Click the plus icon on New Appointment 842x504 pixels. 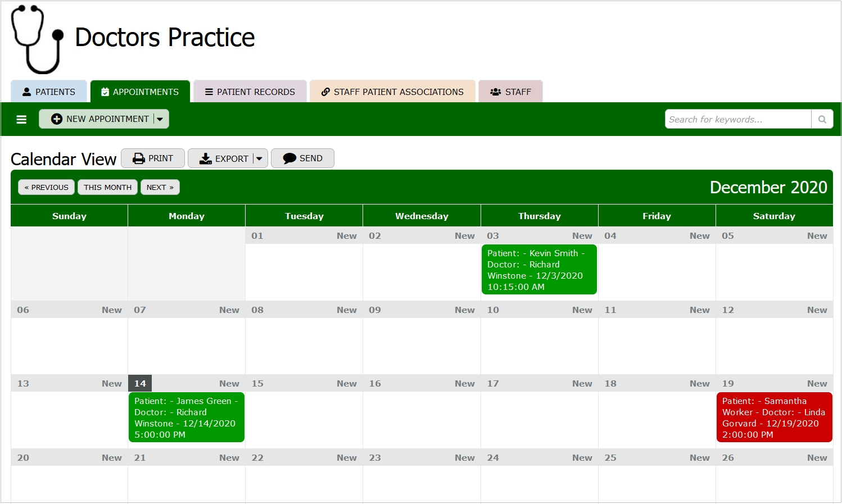[x=57, y=119]
